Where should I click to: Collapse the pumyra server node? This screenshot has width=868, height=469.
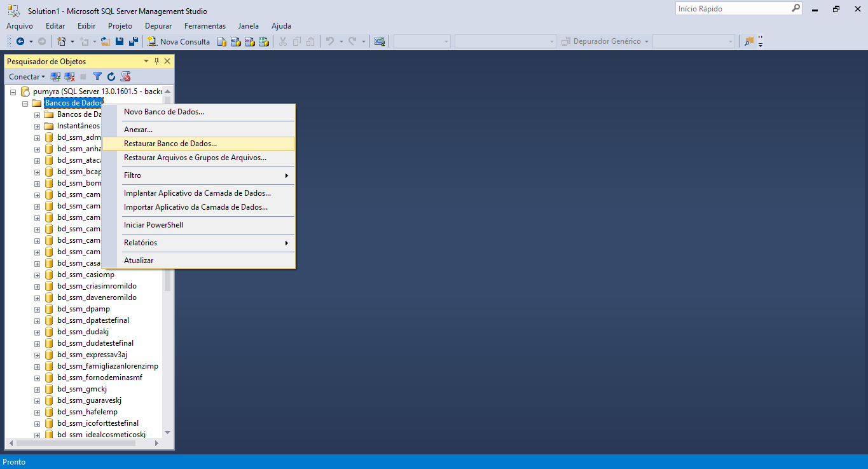(x=13, y=92)
